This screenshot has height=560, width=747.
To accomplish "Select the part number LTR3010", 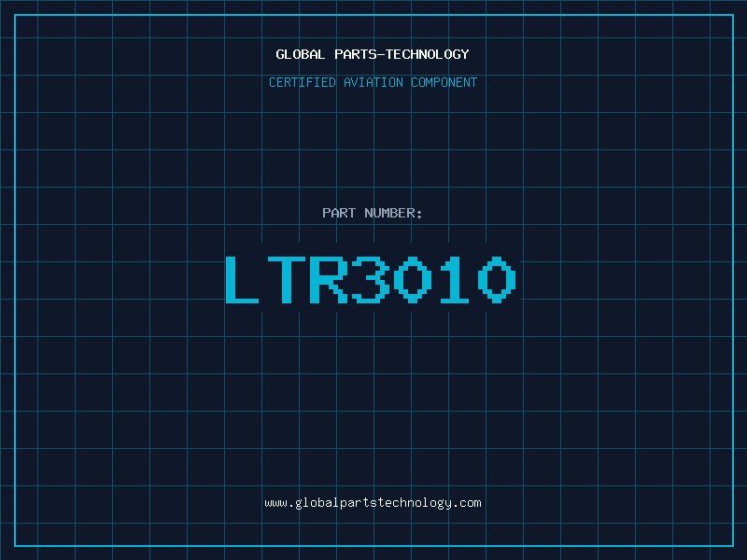I will click(371, 280).
